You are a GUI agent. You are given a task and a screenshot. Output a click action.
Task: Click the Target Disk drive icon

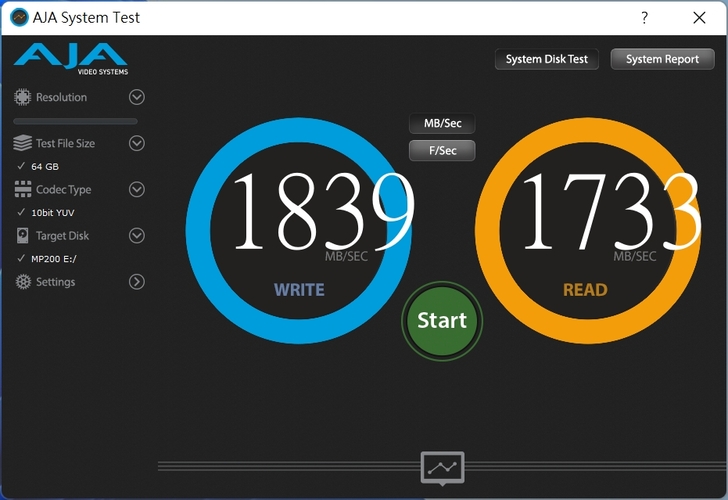point(22,236)
